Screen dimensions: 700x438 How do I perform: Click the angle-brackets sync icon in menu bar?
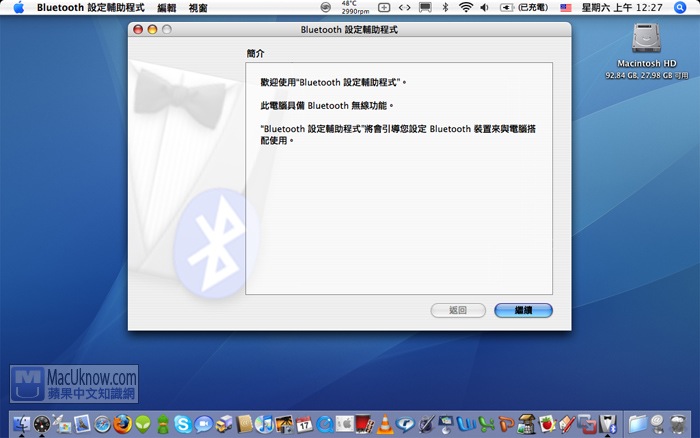(x=404, y=7)
